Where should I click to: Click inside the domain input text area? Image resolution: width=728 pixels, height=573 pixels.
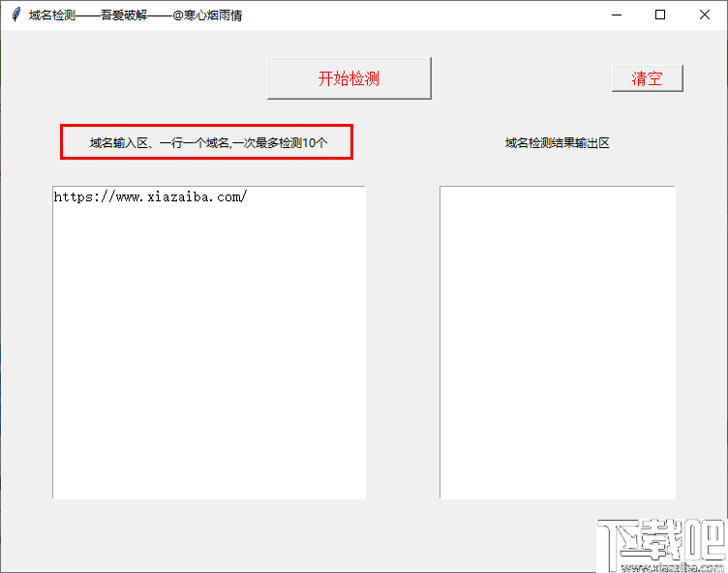209,343
